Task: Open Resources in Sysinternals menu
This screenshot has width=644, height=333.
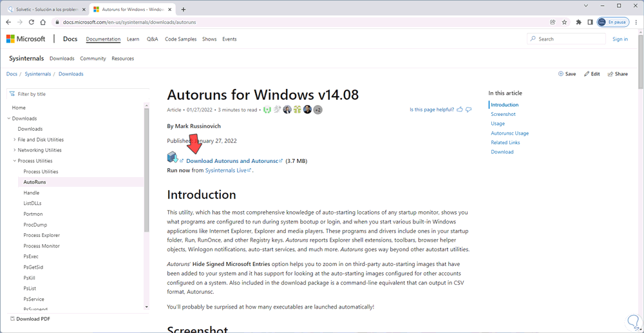Action: coord(123,59)
